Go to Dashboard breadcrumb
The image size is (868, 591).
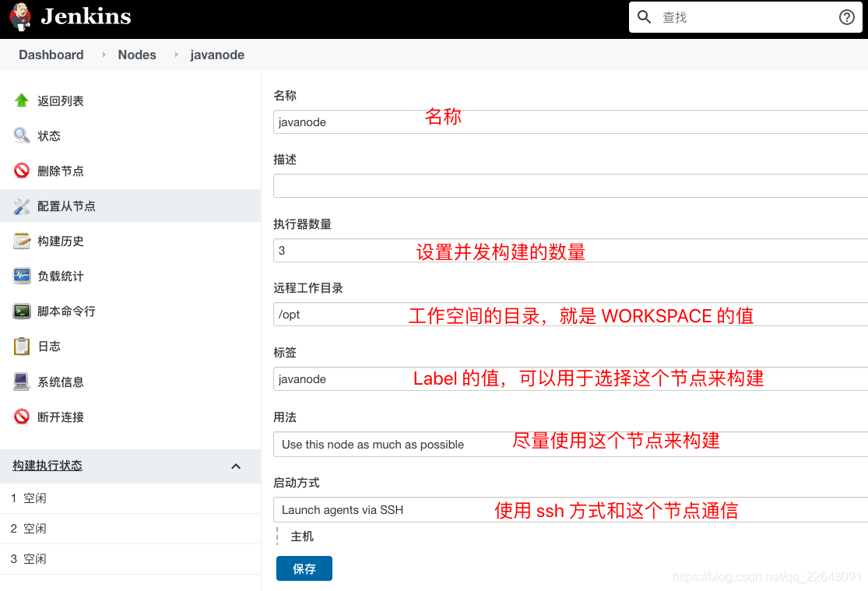pyautogui.click(x=51, y=55)
